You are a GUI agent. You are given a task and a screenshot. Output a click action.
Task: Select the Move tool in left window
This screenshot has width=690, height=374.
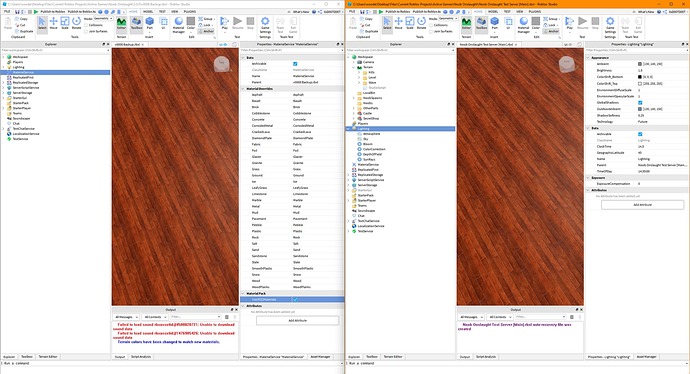pyautogui.click(x=53, y=23)
